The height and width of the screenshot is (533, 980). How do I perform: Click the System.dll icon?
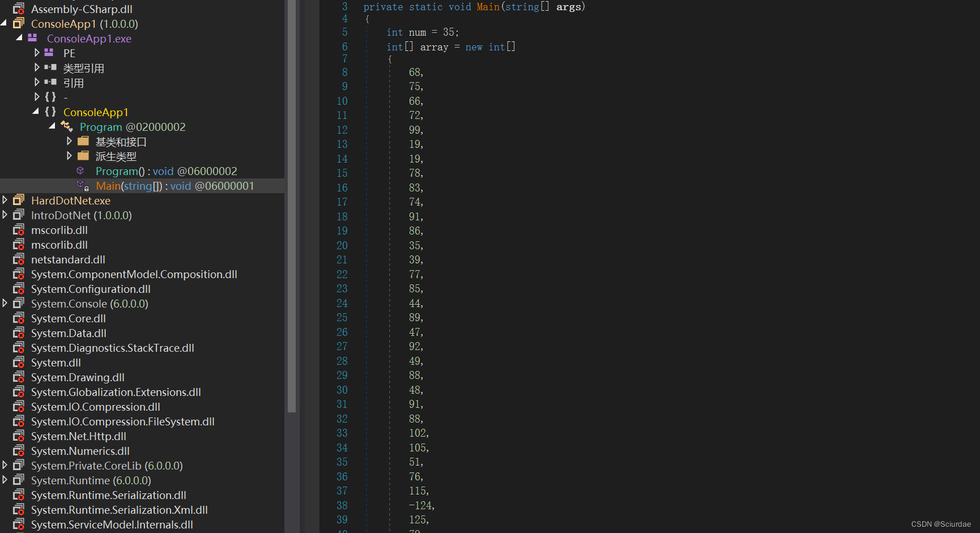point(19,362)
